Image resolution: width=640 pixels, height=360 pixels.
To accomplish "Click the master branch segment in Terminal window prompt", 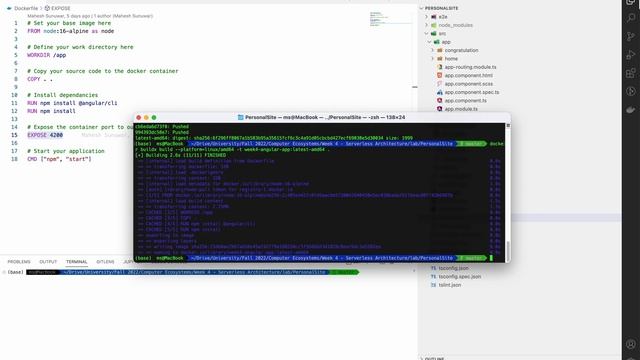I will point(471,258).
